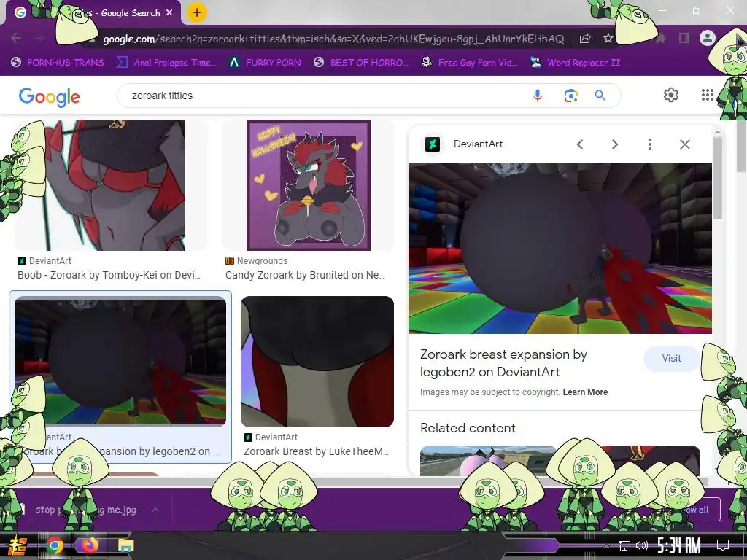Click the share page icon in the address bar
747x560 pixels.
tap(585, 39)
